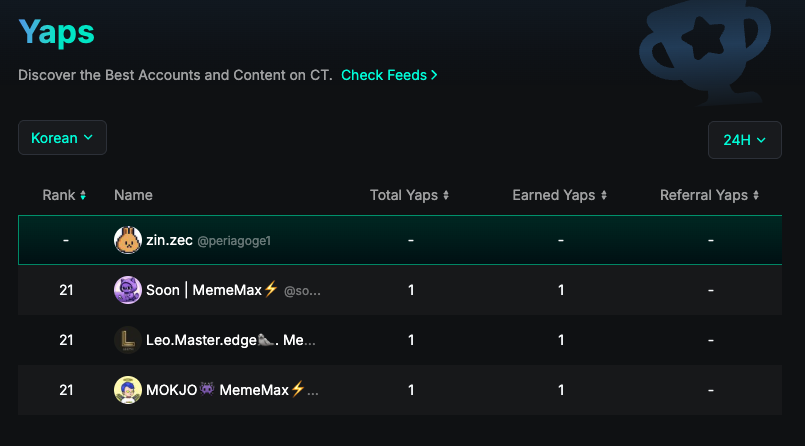The height and width of the screenshot is (446, 805).
Task: Click the @periagoge1 handle
Action: coord(234,241)
